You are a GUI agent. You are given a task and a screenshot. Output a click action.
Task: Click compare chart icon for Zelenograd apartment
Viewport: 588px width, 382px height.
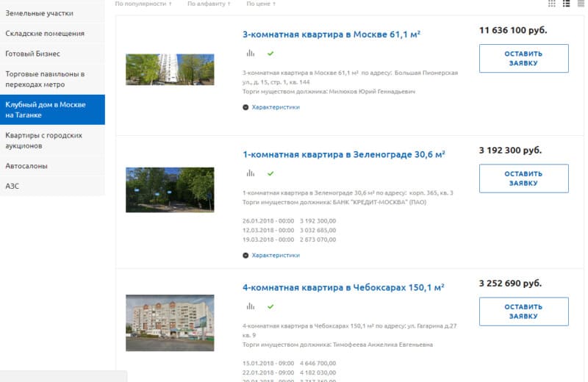[250, 173]
